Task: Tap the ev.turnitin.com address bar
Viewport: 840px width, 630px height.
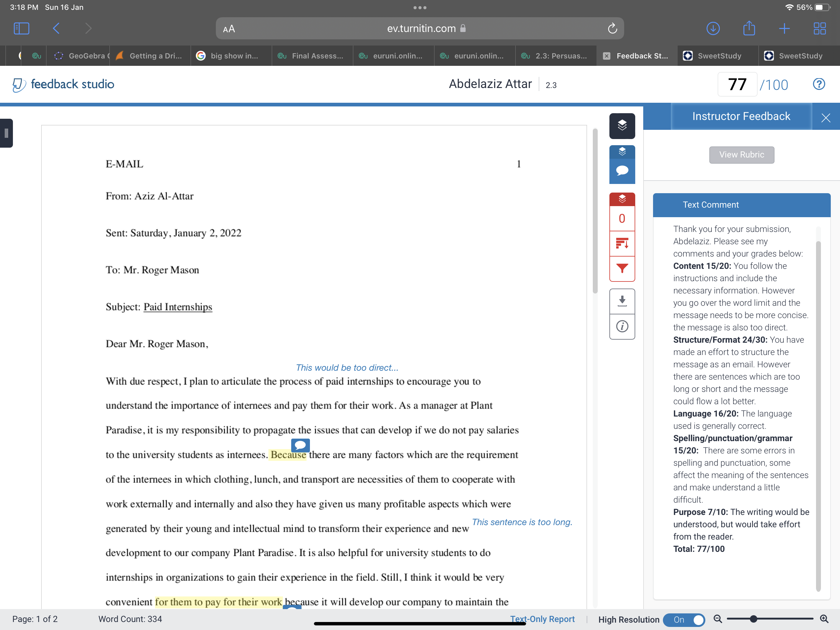Action: (420, 29)
